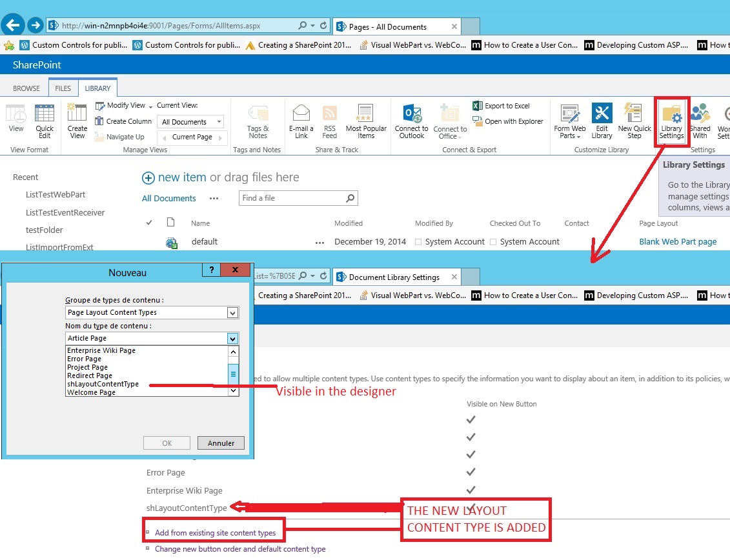Click the file icon of the default row

[x=171, y=243]
